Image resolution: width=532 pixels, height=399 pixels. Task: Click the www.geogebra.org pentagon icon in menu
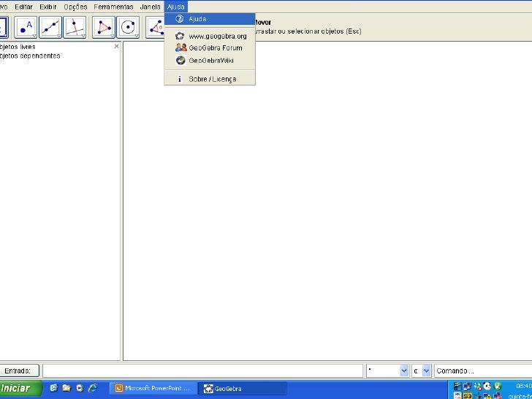tap(180, 36)
